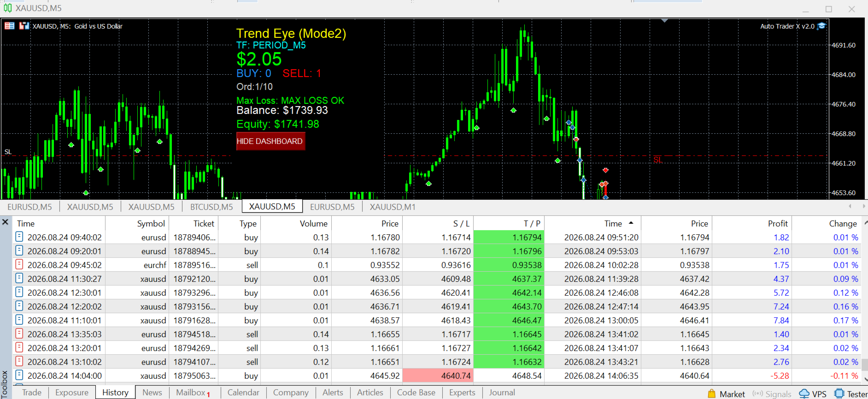Select the History tab
The image size is (868, 399).
[x=115, y=393]
